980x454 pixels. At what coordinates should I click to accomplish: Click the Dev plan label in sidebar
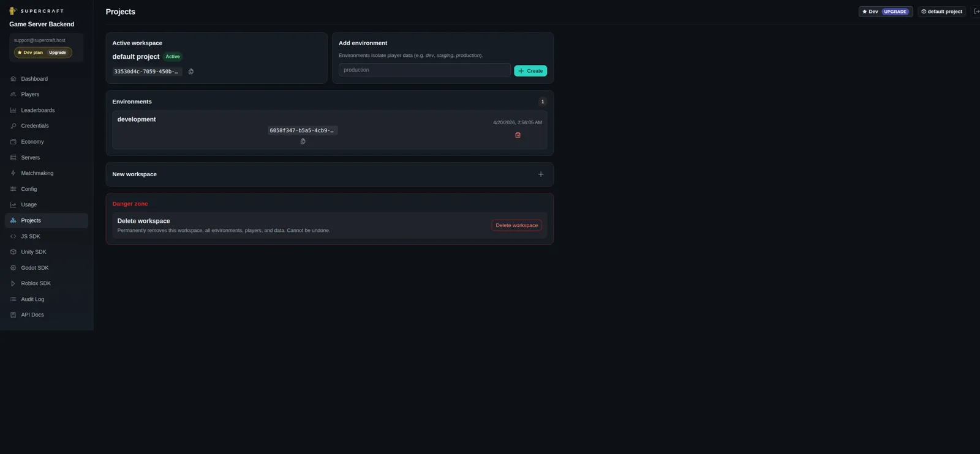point(33,53)
